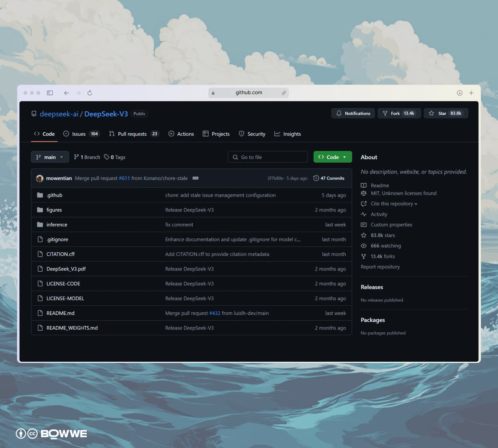Click the browser forward arrow

click(78, 93)
